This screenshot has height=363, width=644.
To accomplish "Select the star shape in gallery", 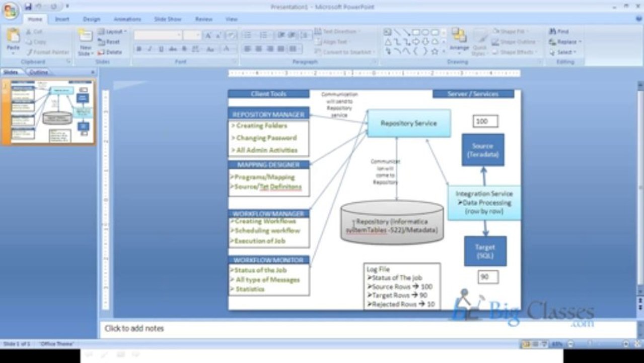I will coord(435,51).
